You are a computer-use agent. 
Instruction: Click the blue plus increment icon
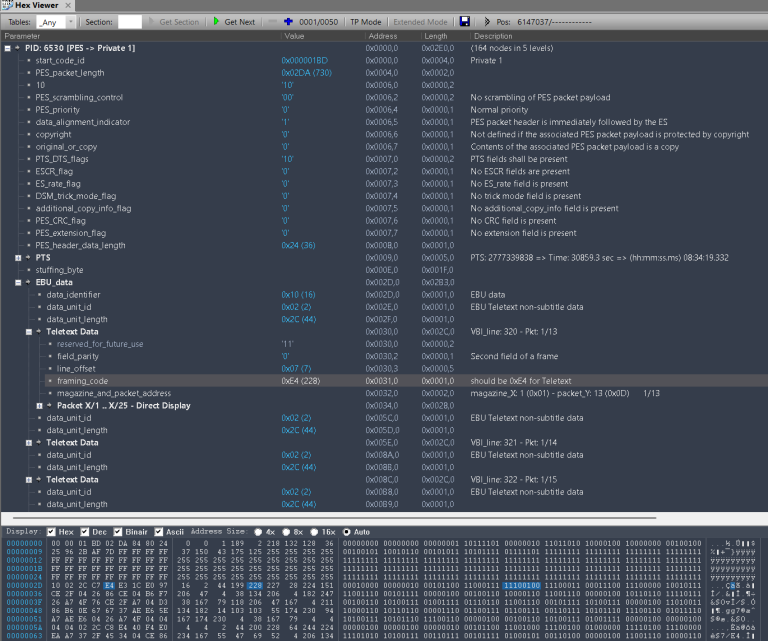coord(288,22)
